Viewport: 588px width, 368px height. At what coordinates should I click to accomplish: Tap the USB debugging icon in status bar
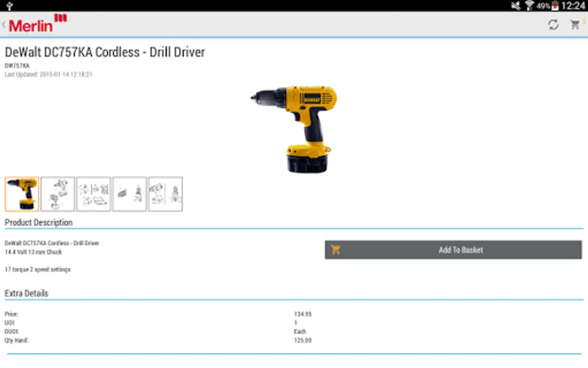9,6
